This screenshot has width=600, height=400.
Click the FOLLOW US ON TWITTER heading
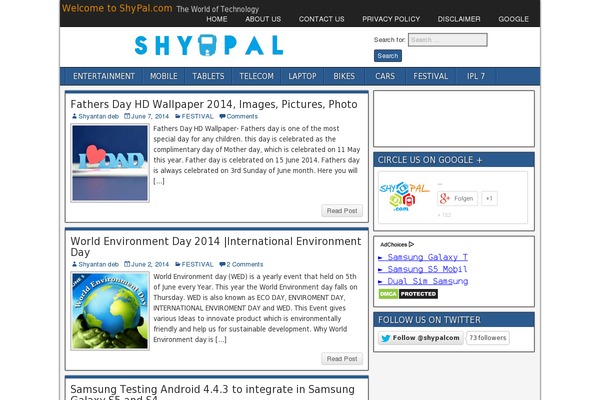[x=429, y=320]
